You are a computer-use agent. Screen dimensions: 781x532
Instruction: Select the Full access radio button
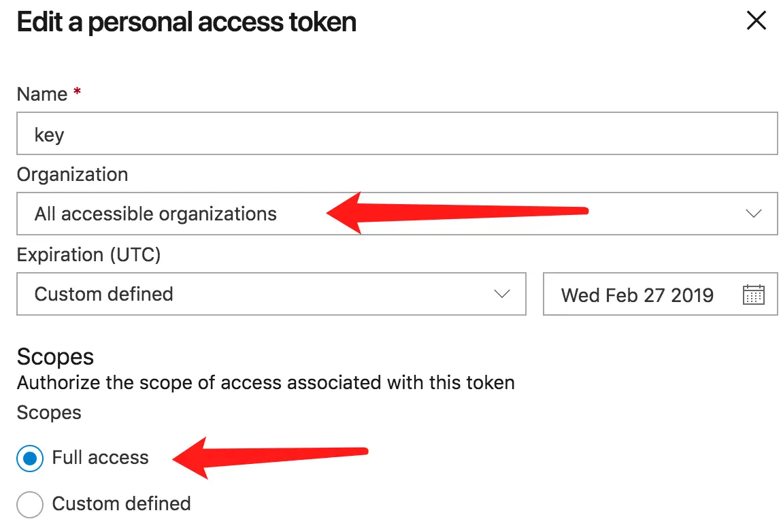(29, 458)
